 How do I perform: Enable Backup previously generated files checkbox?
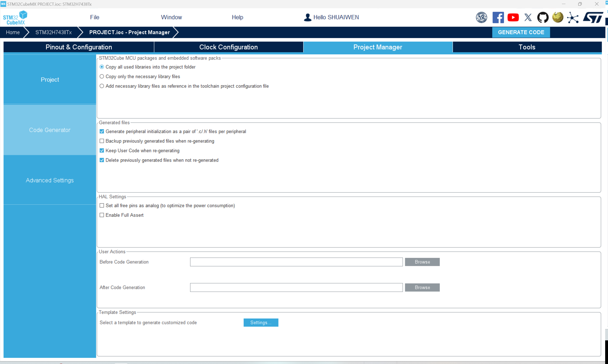point(102,141)
